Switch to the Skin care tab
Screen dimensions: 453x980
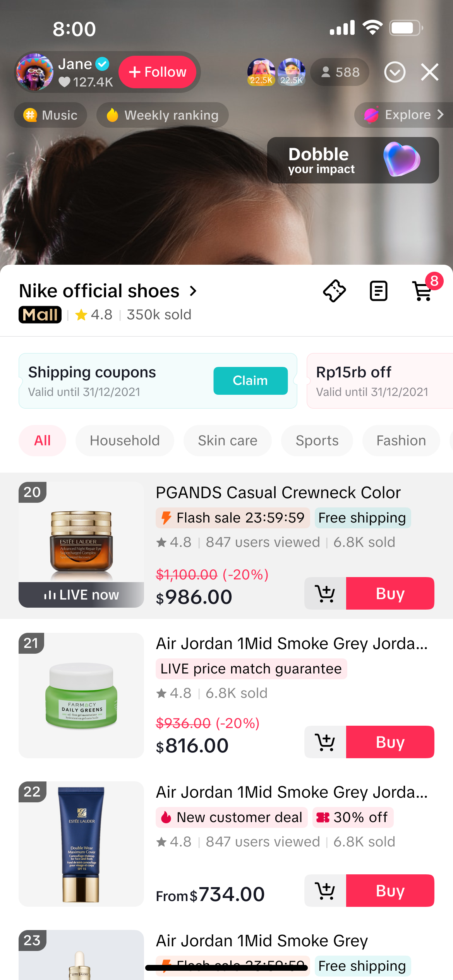tap(228, 440)
